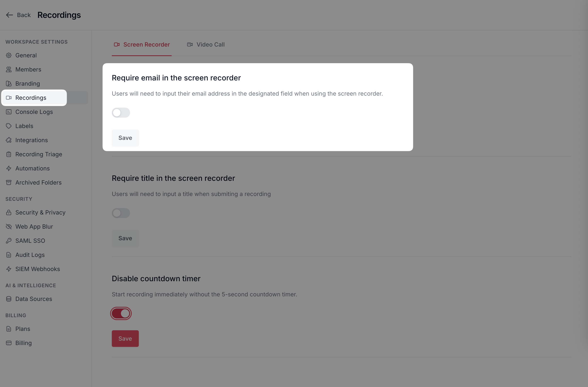Click the Labels tag icon
Image resolution: width=588 pixels, height=387 pixels.
point(9,126)
